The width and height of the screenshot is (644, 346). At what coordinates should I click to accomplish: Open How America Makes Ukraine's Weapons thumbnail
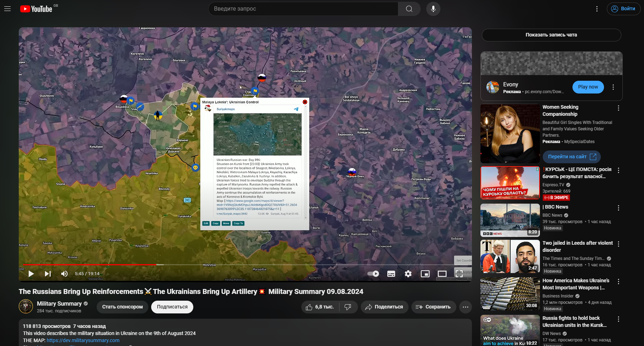coord(510,294)
